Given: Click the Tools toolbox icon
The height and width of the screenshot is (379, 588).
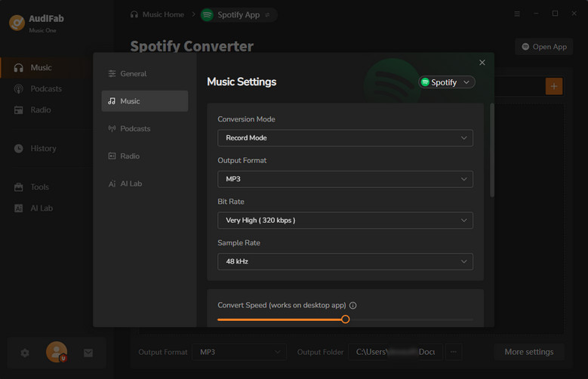Looking at the screenshot, I should click(x=18, y=187).
